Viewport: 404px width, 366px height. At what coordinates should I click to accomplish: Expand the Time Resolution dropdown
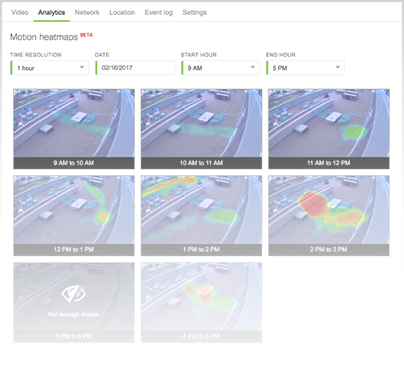(x=50, y=68)
